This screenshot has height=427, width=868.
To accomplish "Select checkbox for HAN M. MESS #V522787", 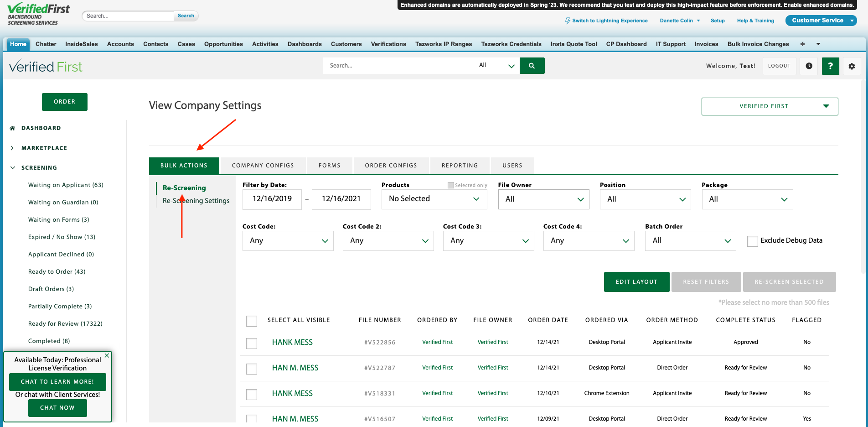I will 252,369.
